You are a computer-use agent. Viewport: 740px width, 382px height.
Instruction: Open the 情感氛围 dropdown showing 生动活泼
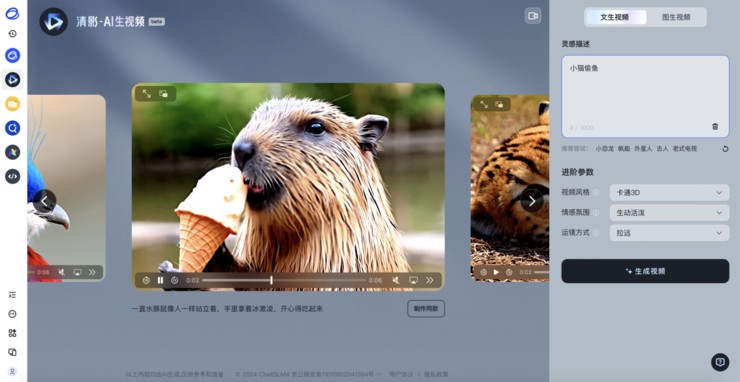(669, 213)
